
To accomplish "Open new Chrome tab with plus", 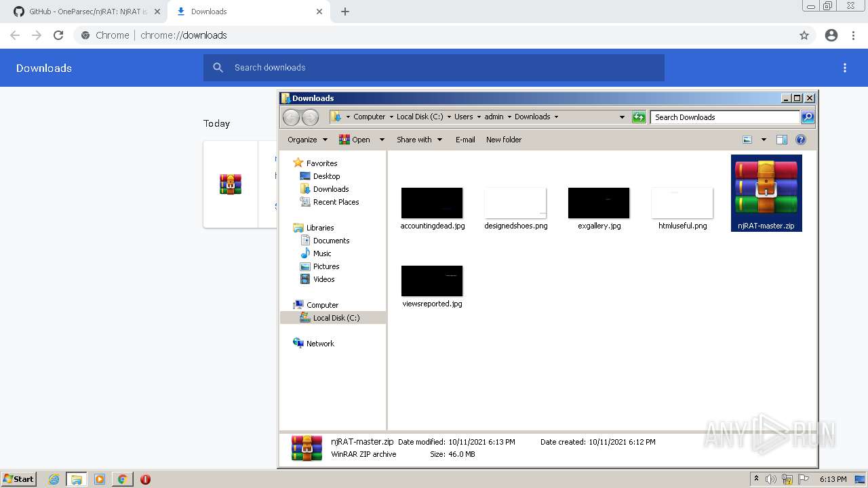I will point(345,12).
